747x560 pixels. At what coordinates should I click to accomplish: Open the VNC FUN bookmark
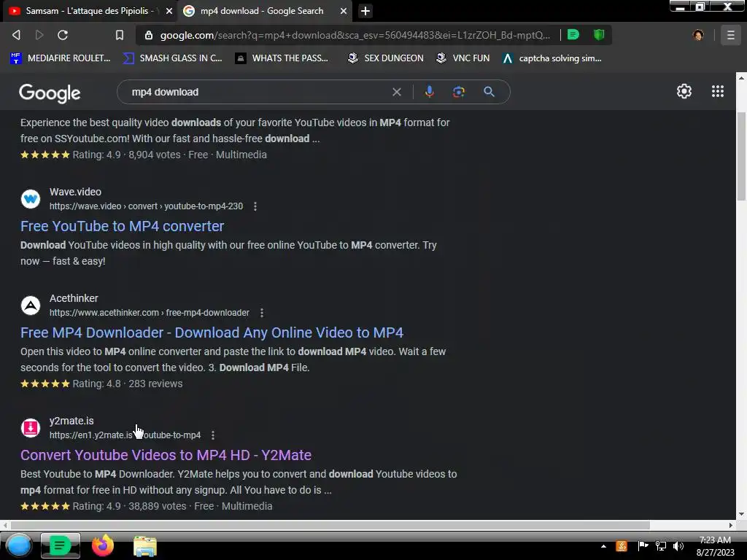tap(463, 58)
